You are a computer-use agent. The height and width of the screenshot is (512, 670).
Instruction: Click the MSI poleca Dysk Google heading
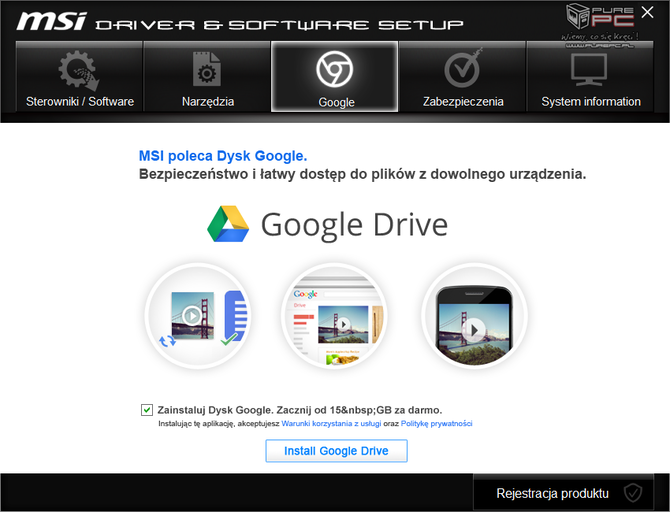point(223,156)
